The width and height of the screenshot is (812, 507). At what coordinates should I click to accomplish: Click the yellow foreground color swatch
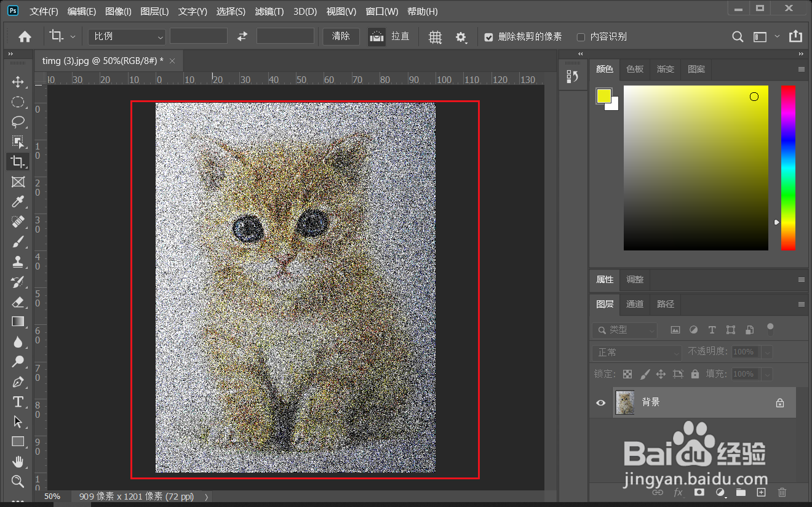(x=603, y=96)
